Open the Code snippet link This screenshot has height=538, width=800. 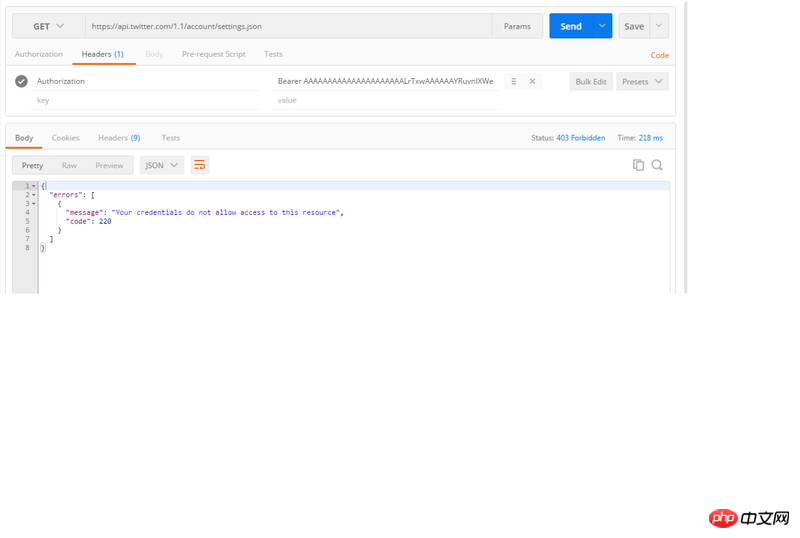pyautogui.click(x=659, y=55)
